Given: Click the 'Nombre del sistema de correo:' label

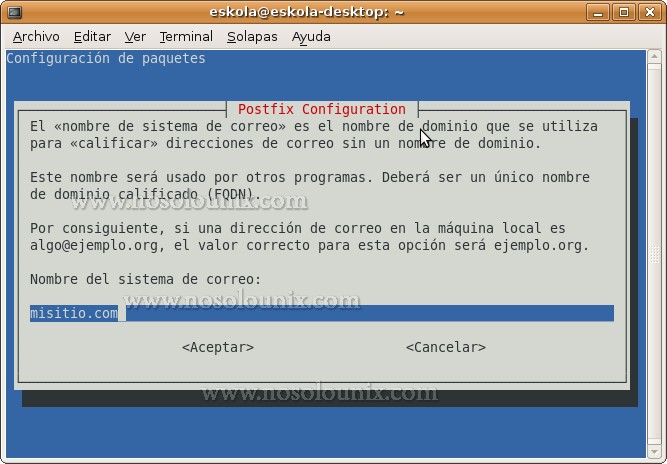Looking at the screenshot, I should click(x=145, y=279).
